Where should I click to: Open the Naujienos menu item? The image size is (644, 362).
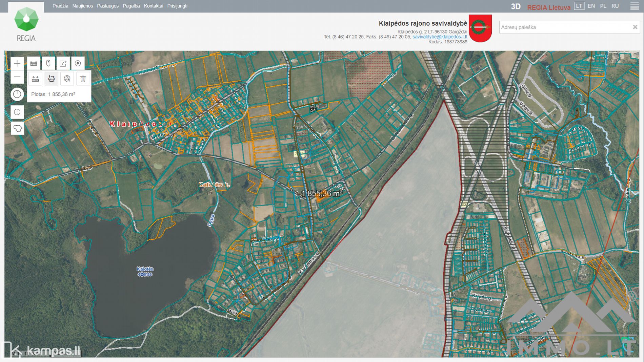[82, 6]
